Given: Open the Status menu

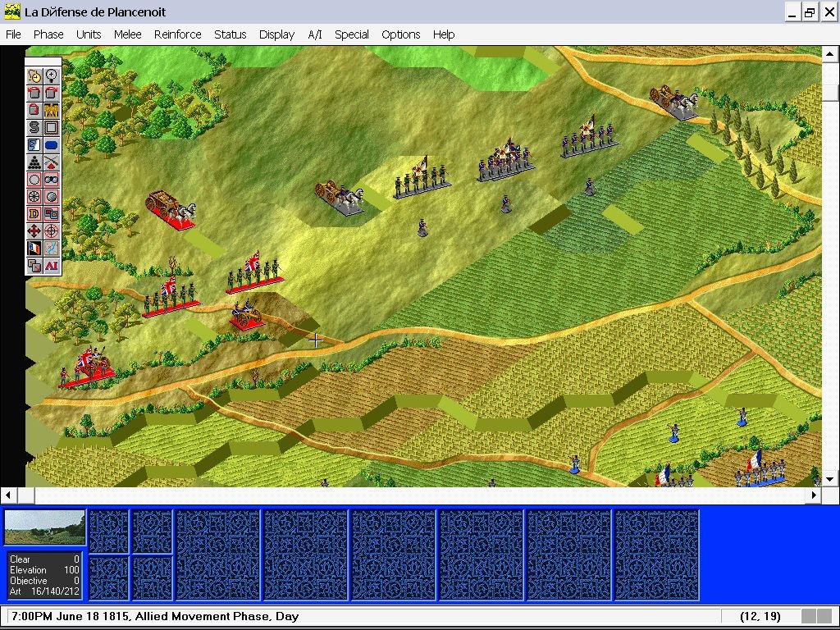Looking at the screenshot, I should [x=230, y=34].
